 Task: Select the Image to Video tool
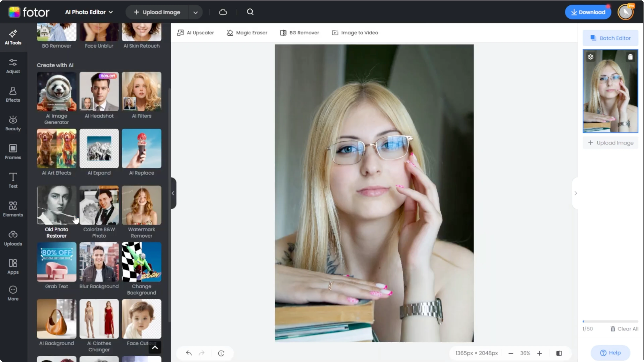tap(355, 33)
